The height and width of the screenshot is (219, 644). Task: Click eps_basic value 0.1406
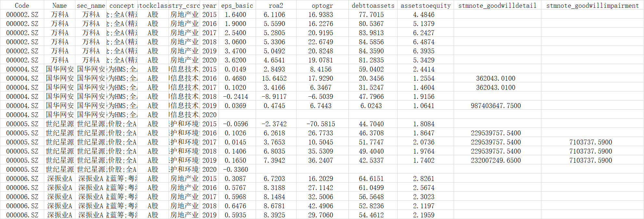pyautogui.click(x=235, y=151)
